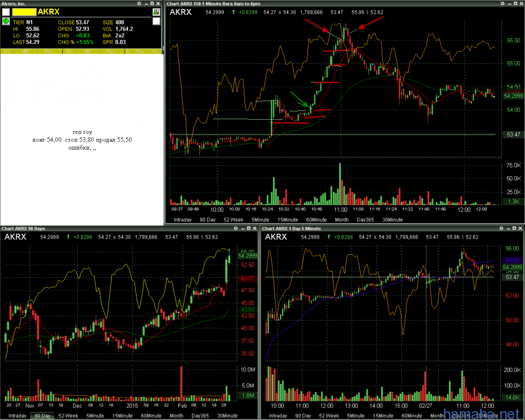Select 15Minute tab in 1 Minute Bars chart
The image size is (525, 420).
288,220
